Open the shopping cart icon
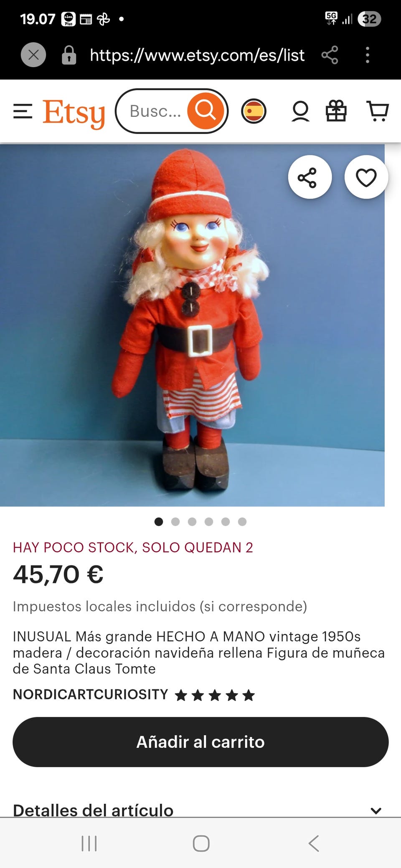The image size is (401, 868). [x=378, y=111]
